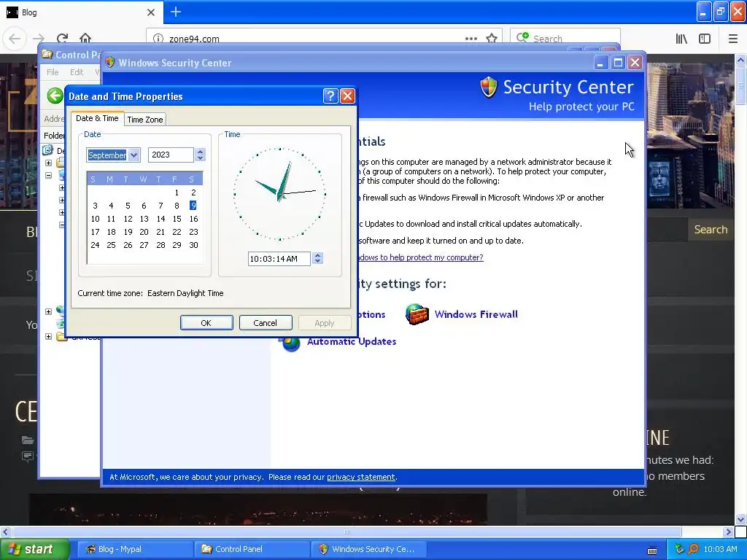Go to browser home page icon
747x560 pixels.
(x=85, y=38)
